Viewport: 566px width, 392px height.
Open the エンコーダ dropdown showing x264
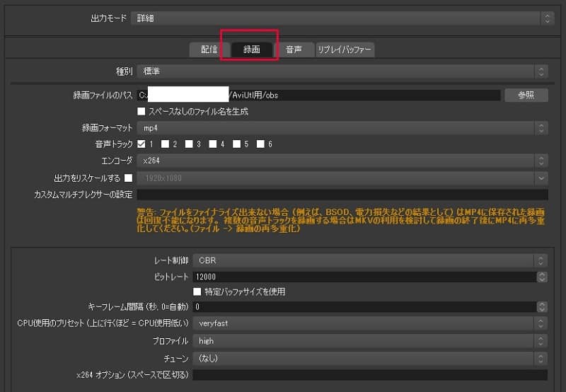342,161
